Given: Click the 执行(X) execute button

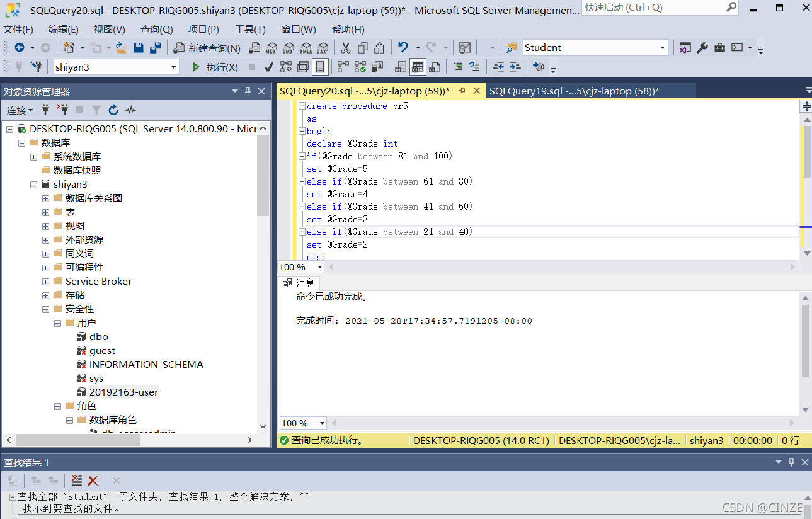Looking at the screenshot, I should click(215, 67).
